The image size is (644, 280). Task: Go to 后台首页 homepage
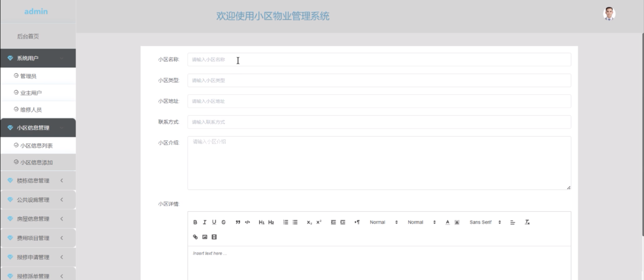click(28, 36)
